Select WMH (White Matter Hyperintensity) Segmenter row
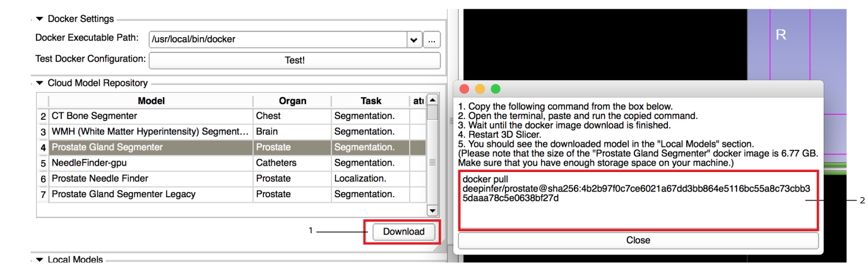 232,132
